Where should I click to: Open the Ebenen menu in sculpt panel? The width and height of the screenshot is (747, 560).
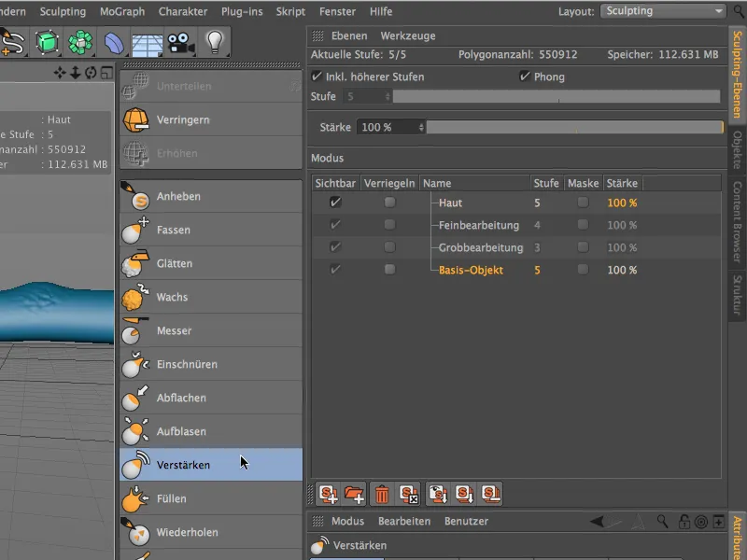[349, 35]
